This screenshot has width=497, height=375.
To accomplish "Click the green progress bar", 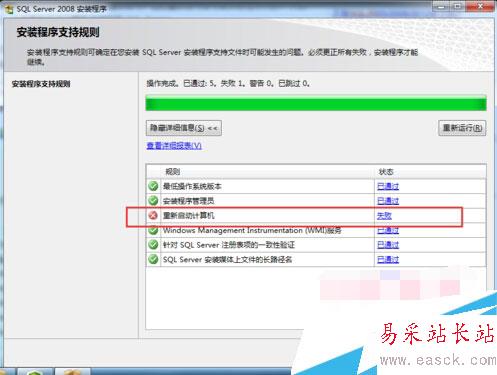I will 316,103.
